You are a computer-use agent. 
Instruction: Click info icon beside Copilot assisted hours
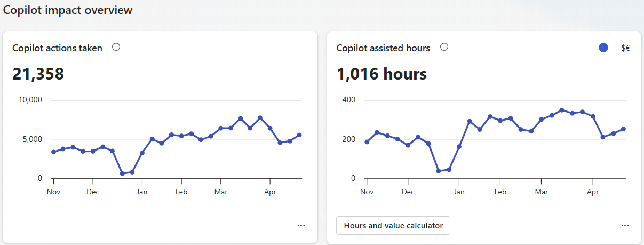pos(444,47)
